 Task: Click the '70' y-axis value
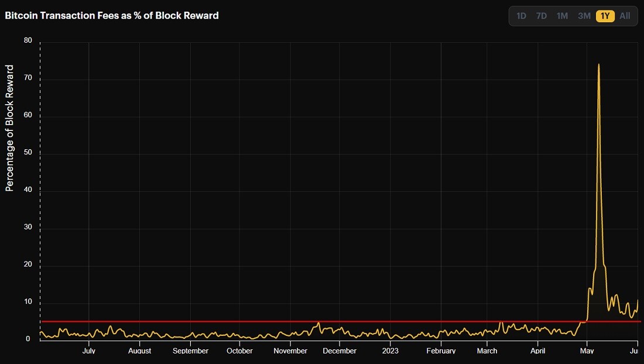click(x=28, y=78)
